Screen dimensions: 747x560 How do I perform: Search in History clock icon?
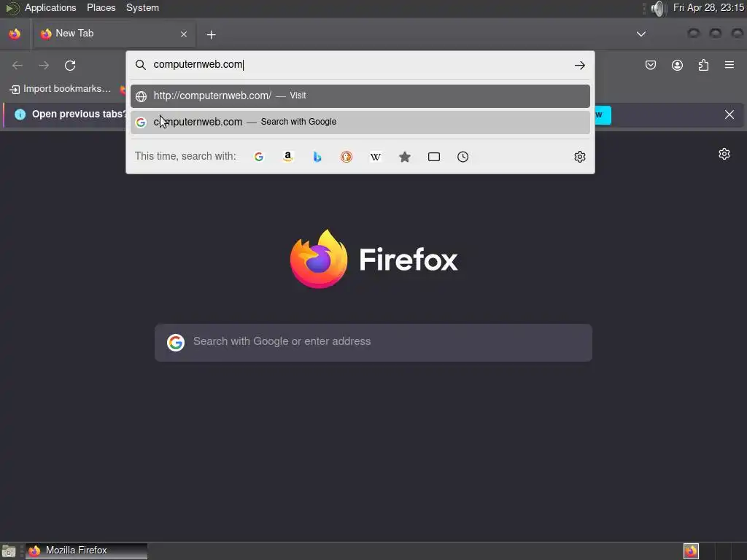[x=462, y=157]
